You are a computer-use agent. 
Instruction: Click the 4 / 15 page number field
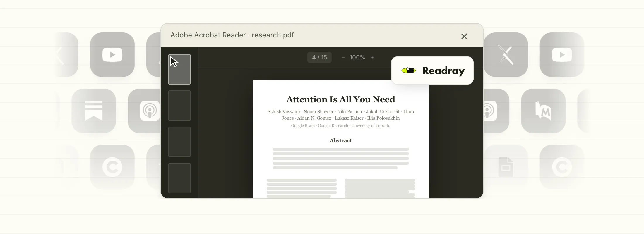(319, 57)
